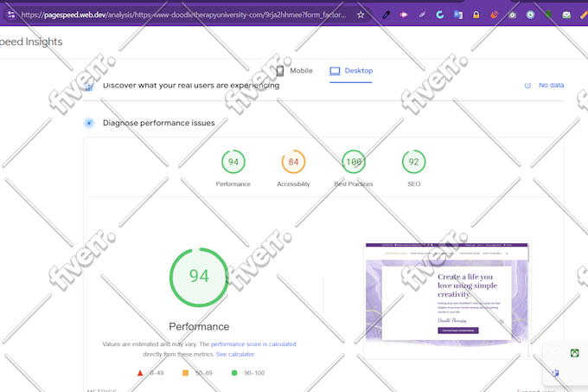588x392 pixels.
Task: Click the blue floating widget icon
Action: click(x=555, y=372)
